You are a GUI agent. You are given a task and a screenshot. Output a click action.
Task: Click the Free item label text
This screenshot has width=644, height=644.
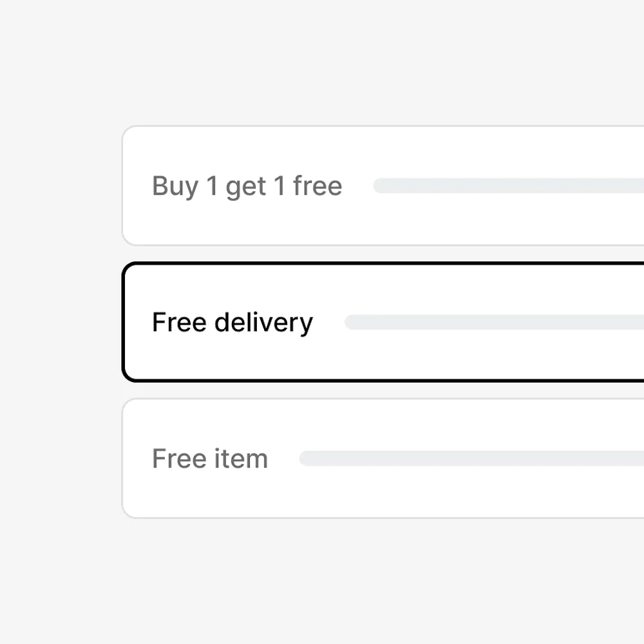pyautogui.click(x=209, y=459)
